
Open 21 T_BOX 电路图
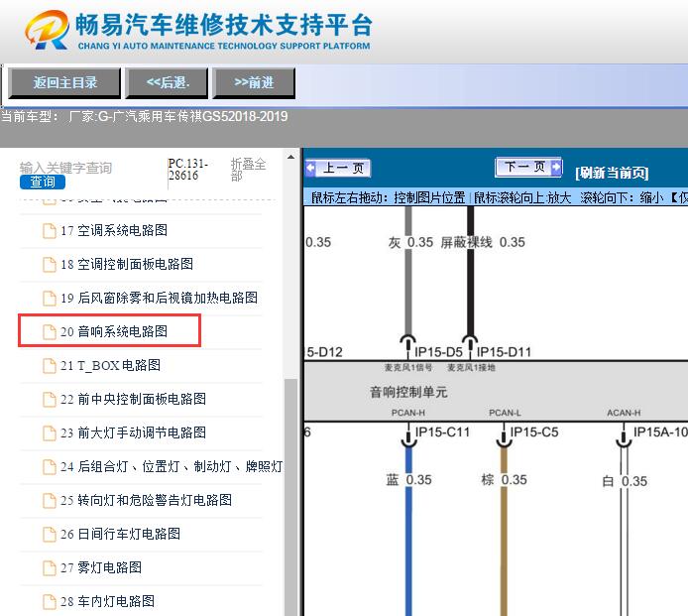[x=110, y=365]
